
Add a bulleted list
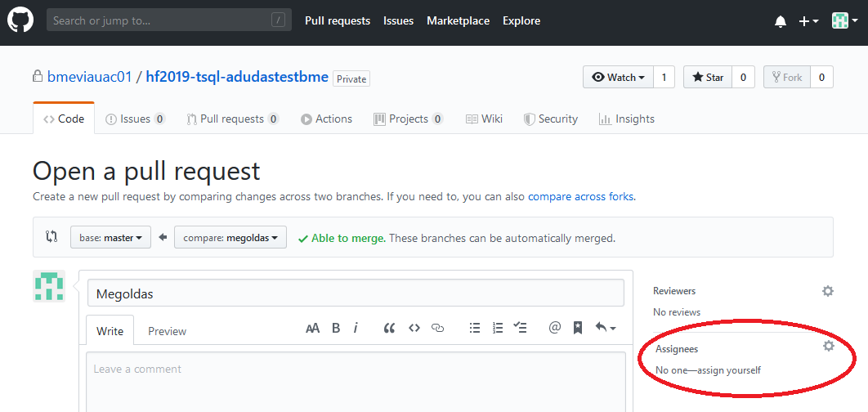pos(475,329)
